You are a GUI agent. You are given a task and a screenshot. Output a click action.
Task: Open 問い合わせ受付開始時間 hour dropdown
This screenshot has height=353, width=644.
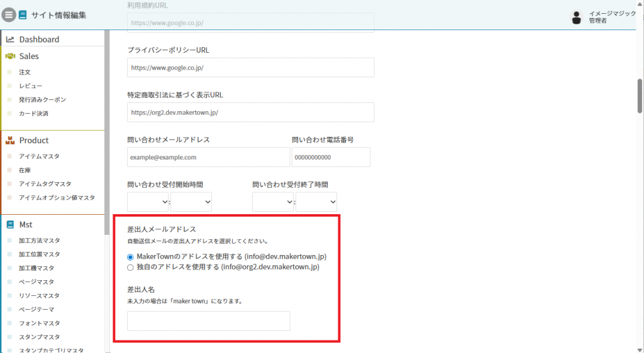pos(148,202)
